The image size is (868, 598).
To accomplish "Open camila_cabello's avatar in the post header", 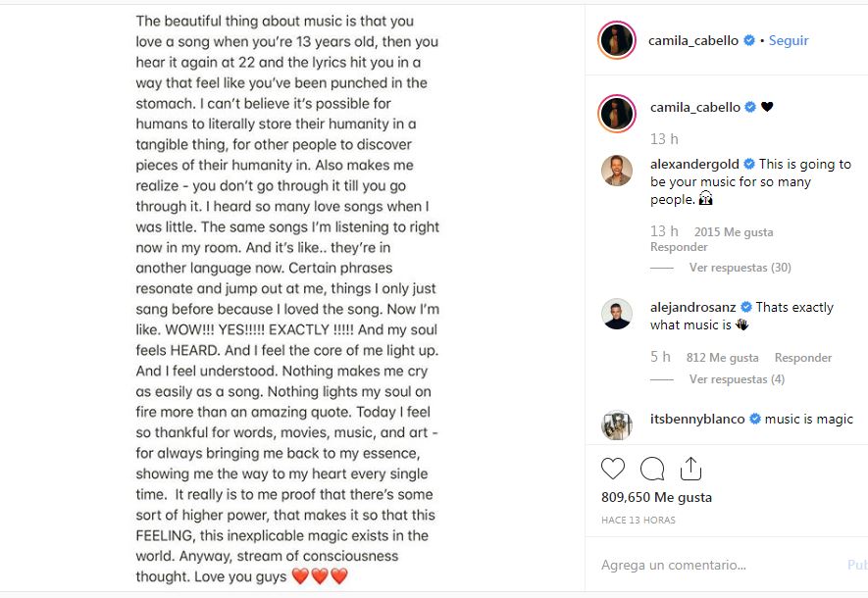I will point(618,40).
